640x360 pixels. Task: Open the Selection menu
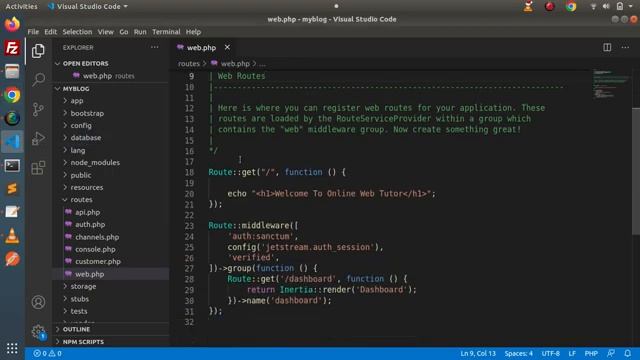(77, 32)
